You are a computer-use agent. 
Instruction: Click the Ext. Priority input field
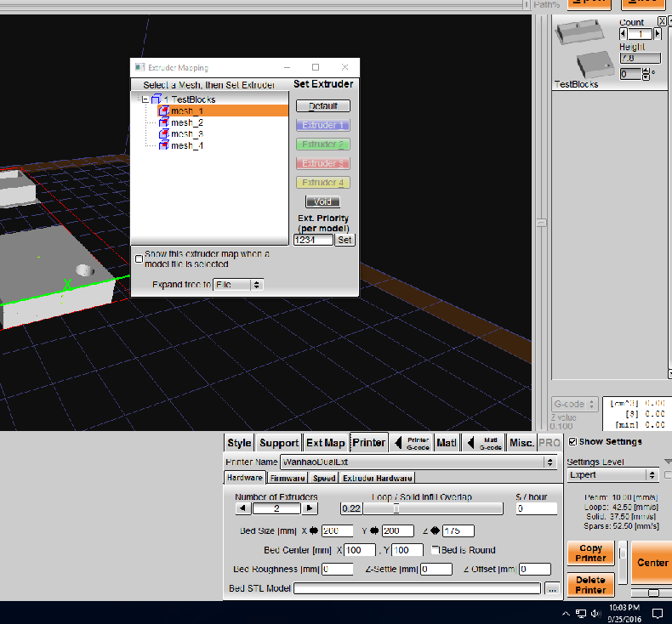coord(313,240)
